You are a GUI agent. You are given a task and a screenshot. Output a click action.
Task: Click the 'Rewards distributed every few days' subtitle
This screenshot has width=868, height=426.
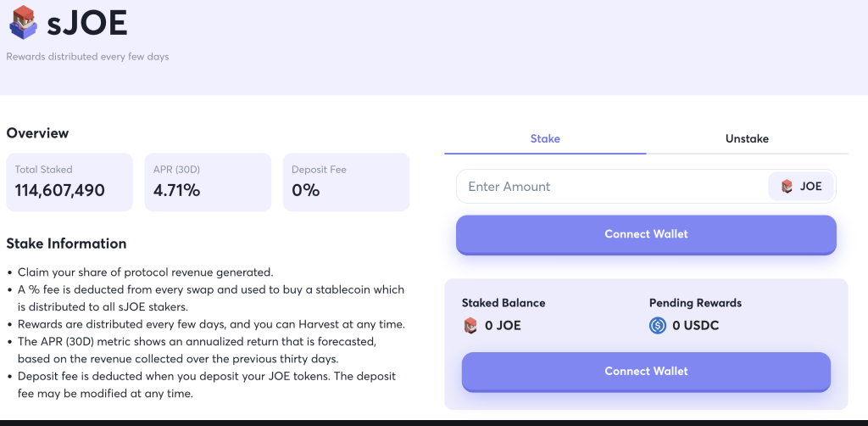coord(87,57)
